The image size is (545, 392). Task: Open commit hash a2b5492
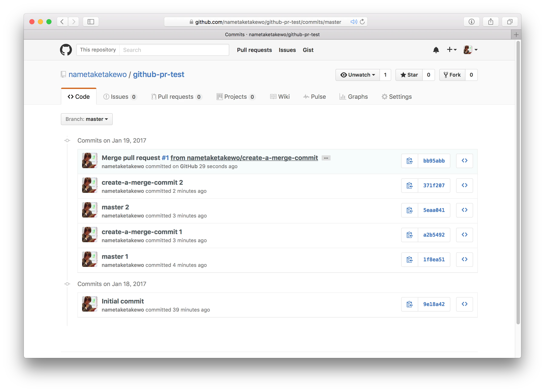tap(434, 235)
